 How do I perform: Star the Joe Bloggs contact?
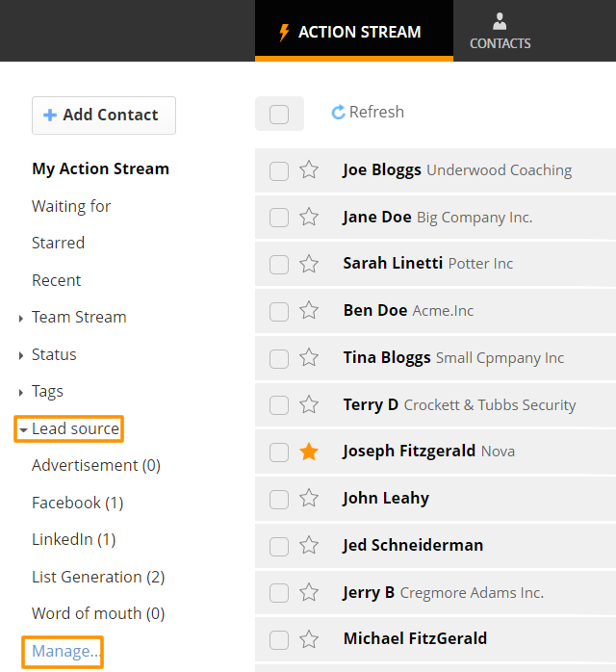point(309,169)
